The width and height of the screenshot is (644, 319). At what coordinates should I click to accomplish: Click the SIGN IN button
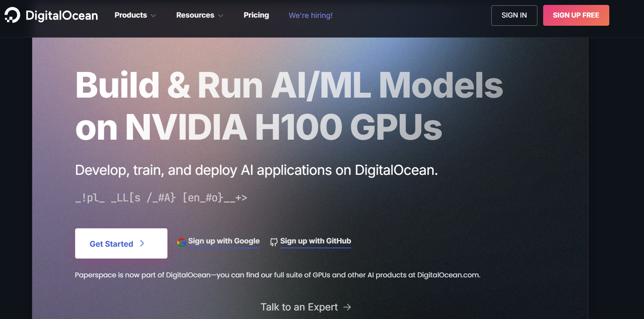coord(514,16)
